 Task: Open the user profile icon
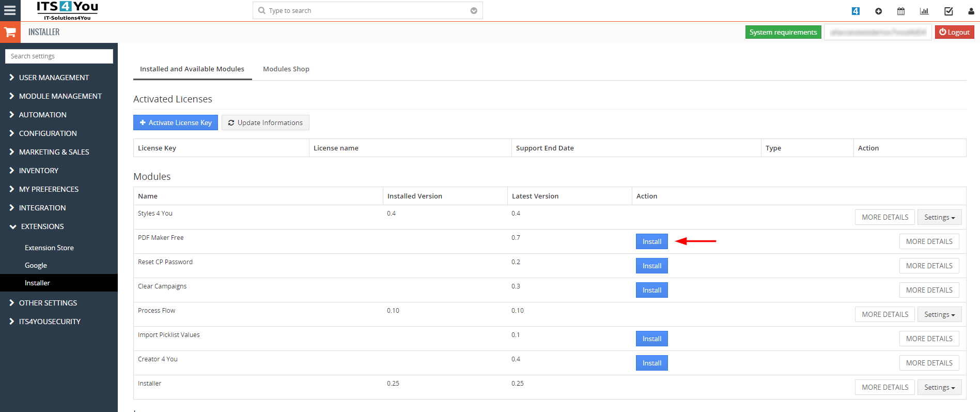coord(971,11)
